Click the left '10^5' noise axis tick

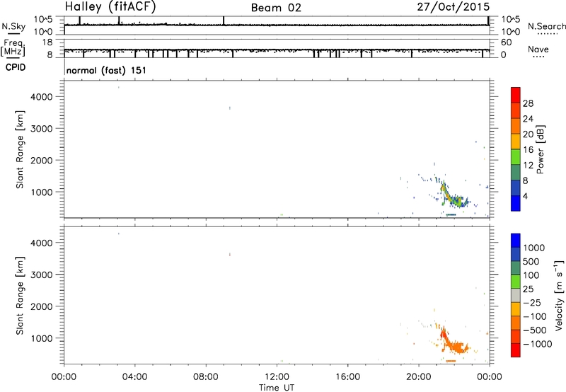point(43,19)
